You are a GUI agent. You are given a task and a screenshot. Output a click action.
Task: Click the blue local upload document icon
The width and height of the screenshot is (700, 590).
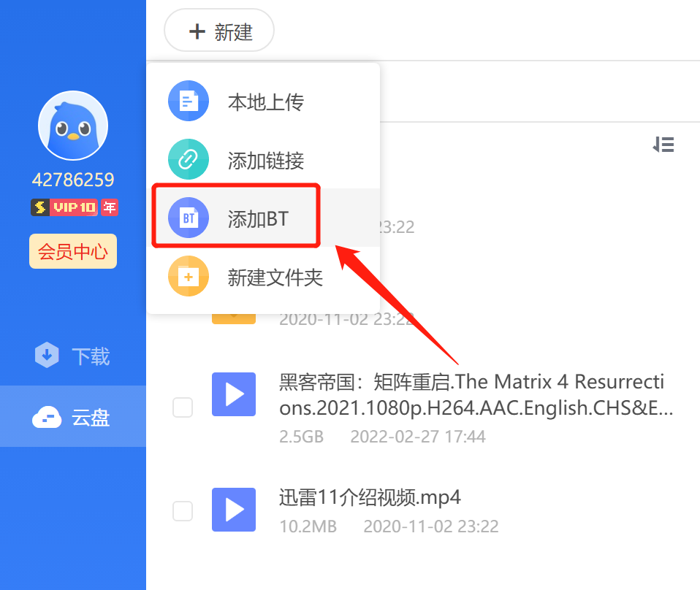[189, 101]
